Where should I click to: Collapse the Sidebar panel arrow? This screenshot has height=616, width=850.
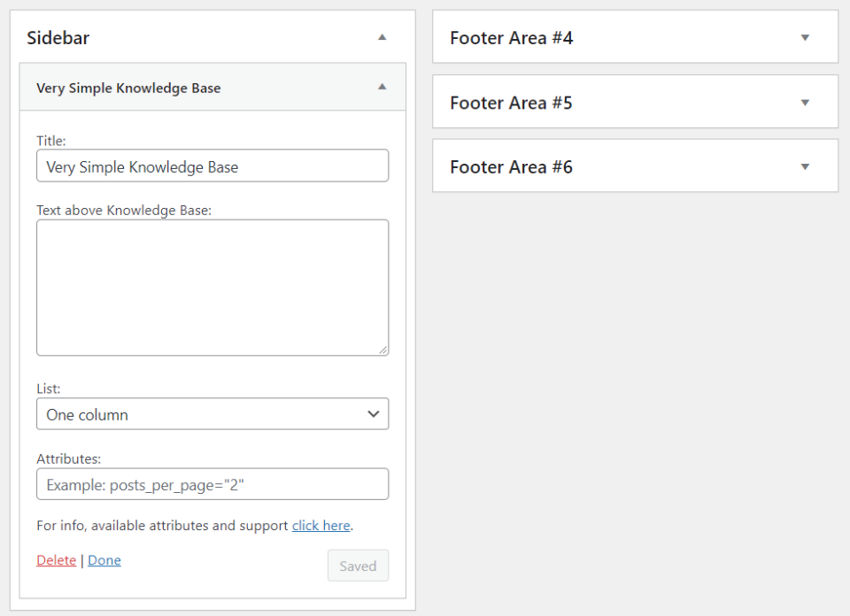click(382, 37)
